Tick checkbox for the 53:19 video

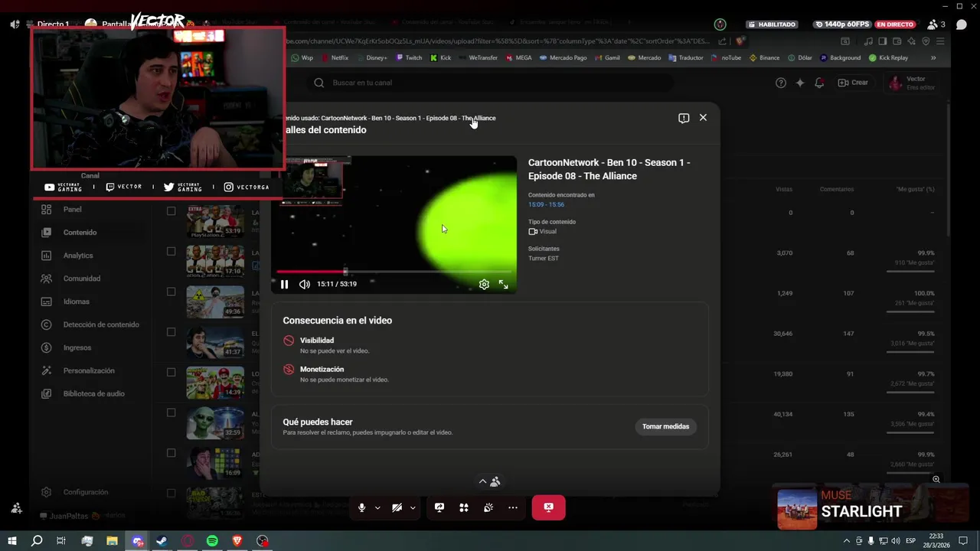click(171, 211)
